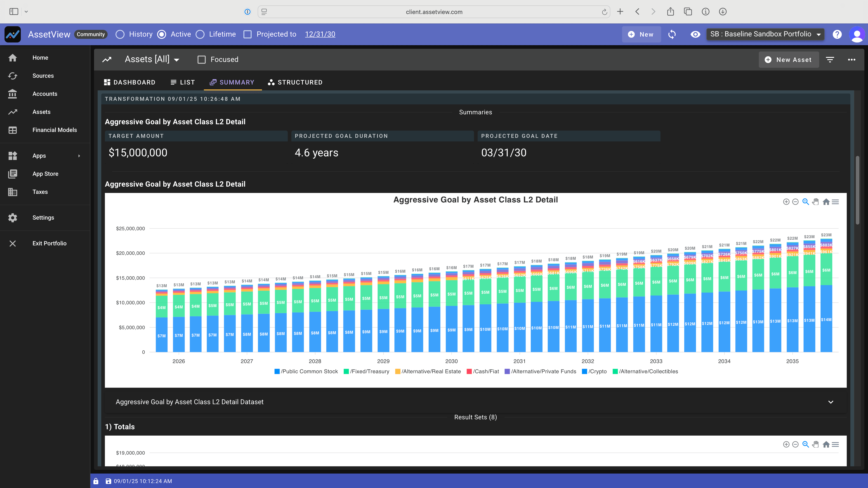The height and width of the screenshot is (488, 868).
Task: Open Financial Models in sidebar
Action: [x=54, y=130]
